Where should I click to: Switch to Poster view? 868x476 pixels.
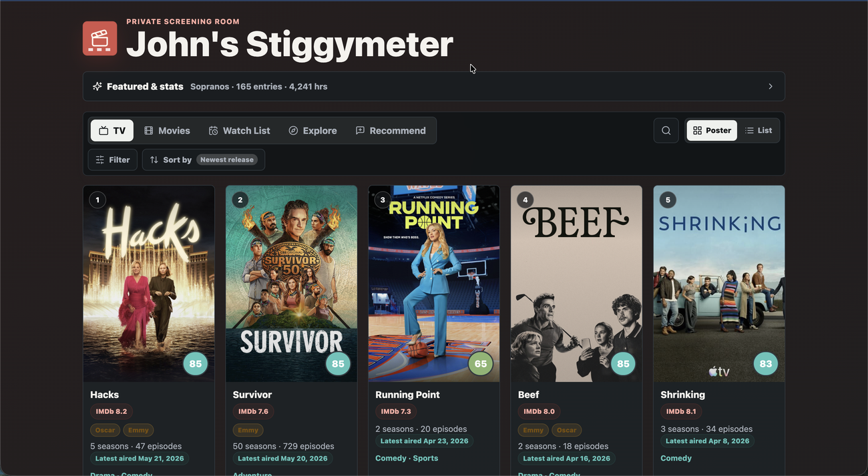pos(712,131)
